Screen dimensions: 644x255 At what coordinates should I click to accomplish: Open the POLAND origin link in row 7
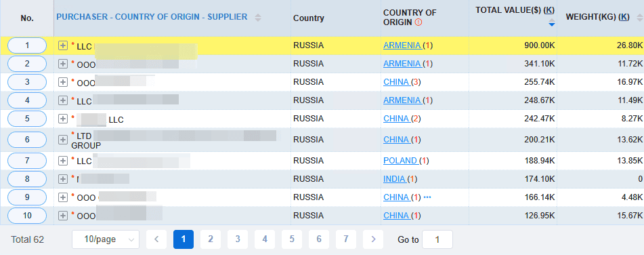(401, 161)
